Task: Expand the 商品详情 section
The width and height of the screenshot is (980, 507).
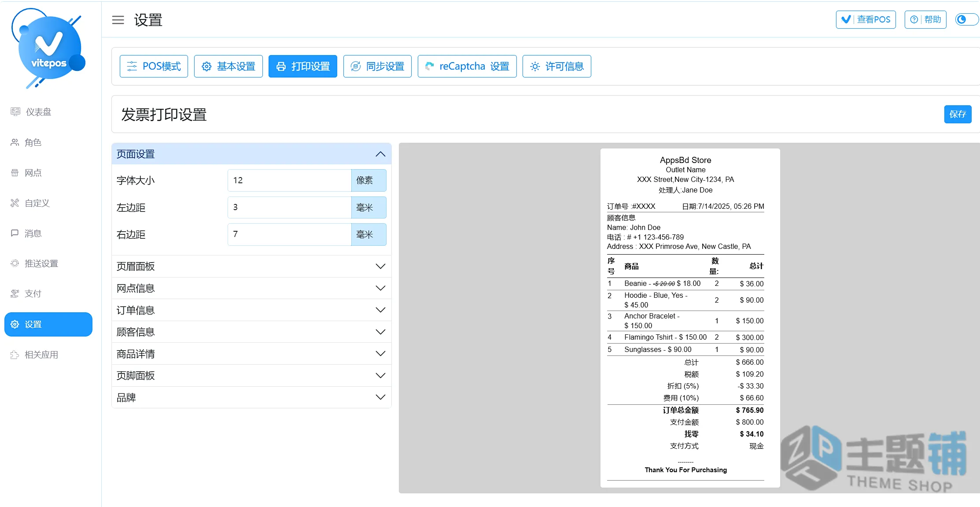Action: tap(251, 354)
